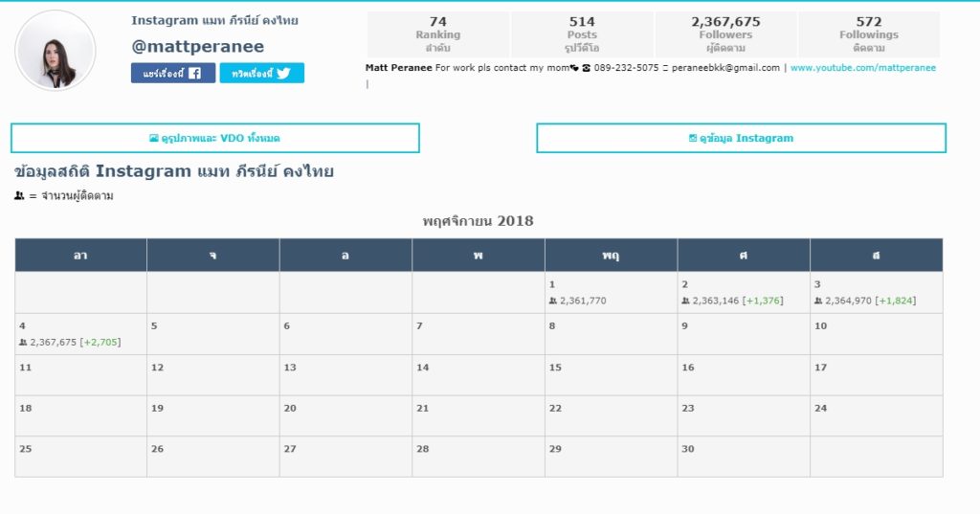The height and width of the screenshot is (514, 980).
Task: Click the 514 Posts stat box
Action: pos(582,34)
